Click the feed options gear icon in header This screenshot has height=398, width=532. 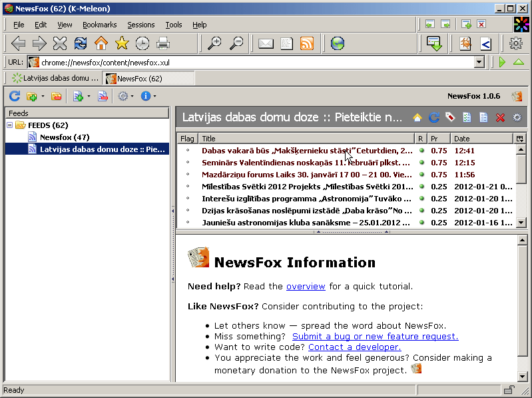pyautogui.click(x=517, y=117)
